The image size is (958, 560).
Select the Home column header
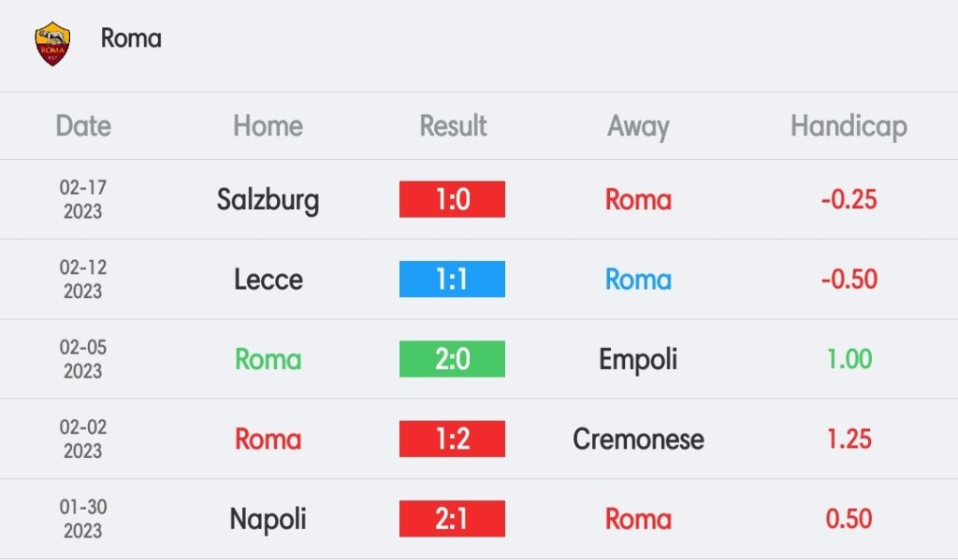tap(269, 126)
